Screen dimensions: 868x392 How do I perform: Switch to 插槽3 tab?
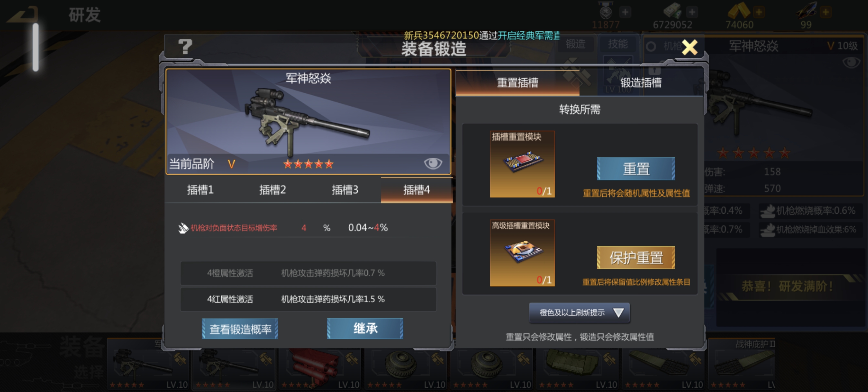click(x=345, y=190)
